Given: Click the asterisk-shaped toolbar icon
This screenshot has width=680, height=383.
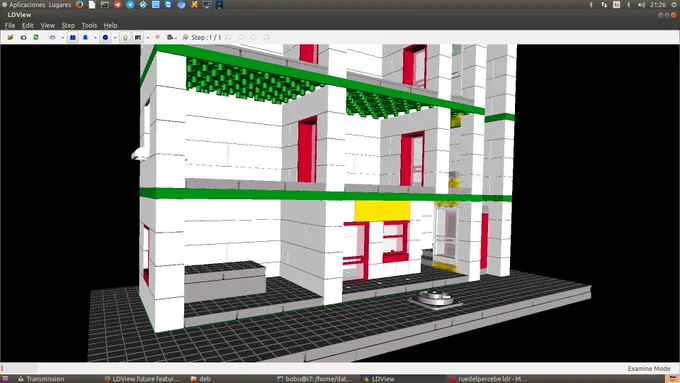Looking at the screenshot, I should [157, 37].
